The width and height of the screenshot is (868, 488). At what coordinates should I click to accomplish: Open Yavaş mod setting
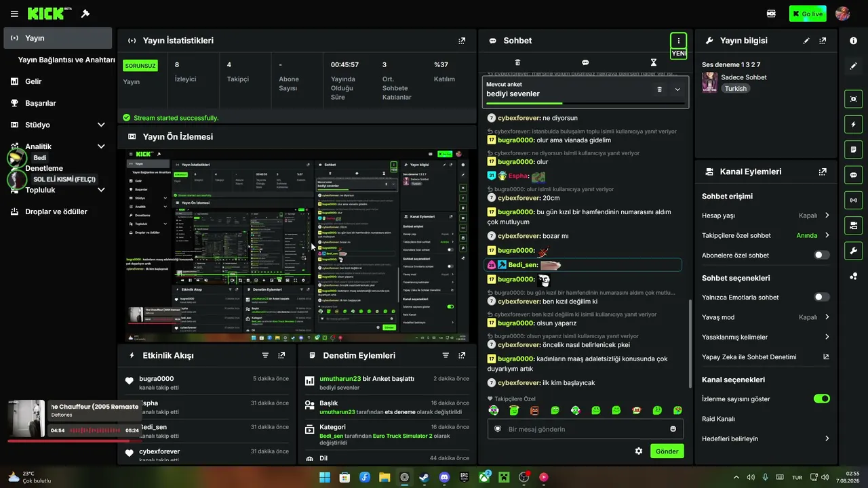766,317
